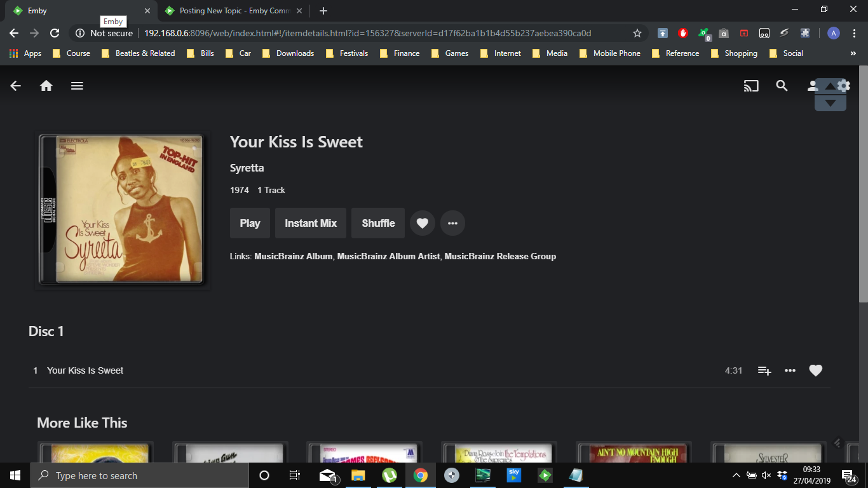
Task: Switch to the Posting New Topic tab
Action: point(233,11)
